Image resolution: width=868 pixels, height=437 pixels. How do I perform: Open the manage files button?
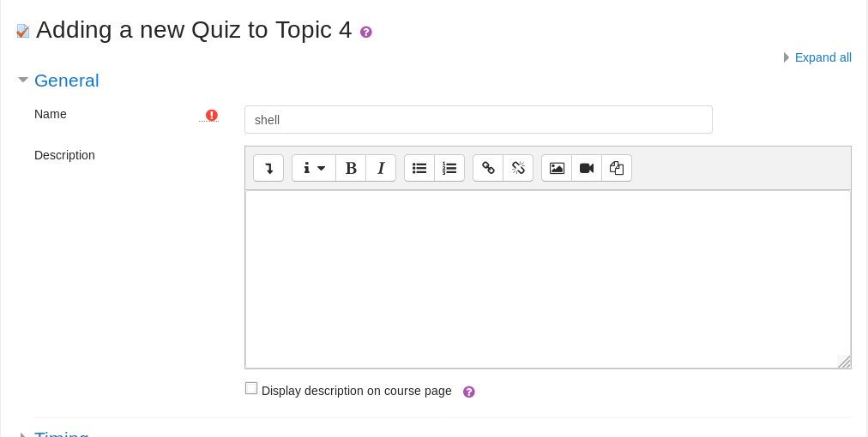(617, 168)
